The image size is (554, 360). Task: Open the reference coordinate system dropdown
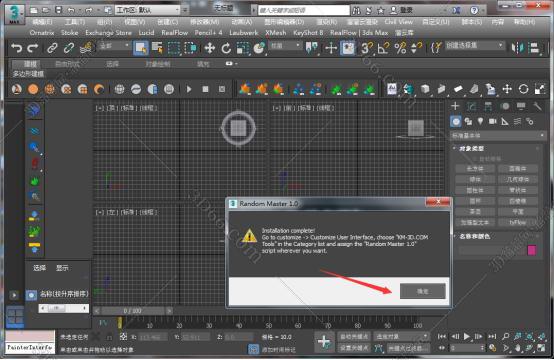pyautogui.click(x=285, y=46)
